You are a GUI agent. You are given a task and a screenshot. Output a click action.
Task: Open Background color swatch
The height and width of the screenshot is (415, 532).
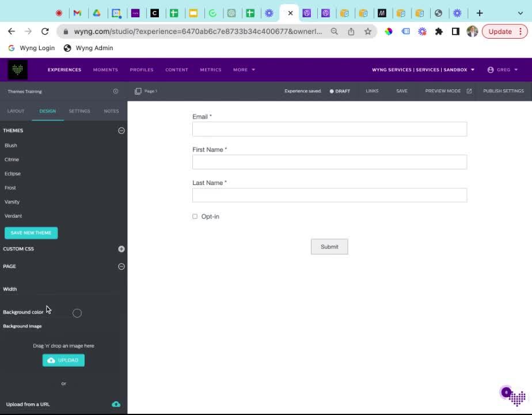tap(77, 313)
